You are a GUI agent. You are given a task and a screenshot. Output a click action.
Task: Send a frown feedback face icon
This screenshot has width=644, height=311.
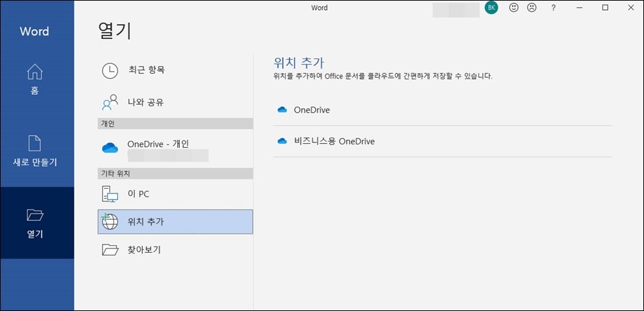pyautogui.click(x=532, y=8)
